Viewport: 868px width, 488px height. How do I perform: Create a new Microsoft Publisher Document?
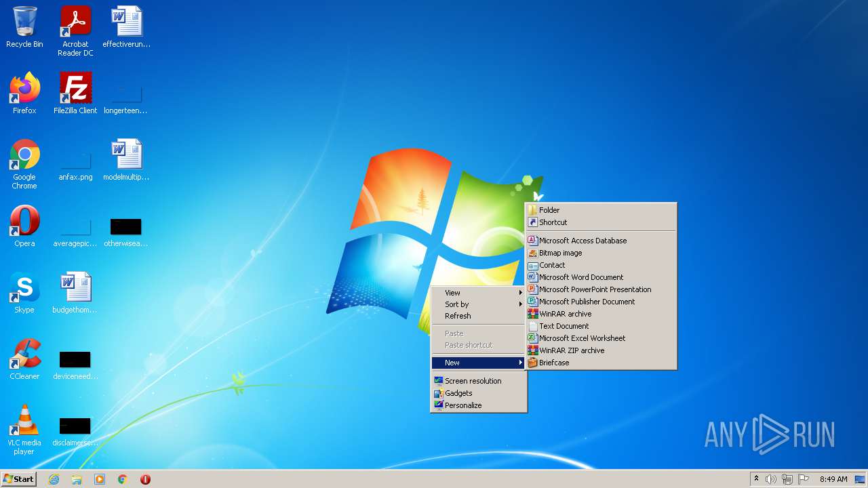click(x=601, y=302)
